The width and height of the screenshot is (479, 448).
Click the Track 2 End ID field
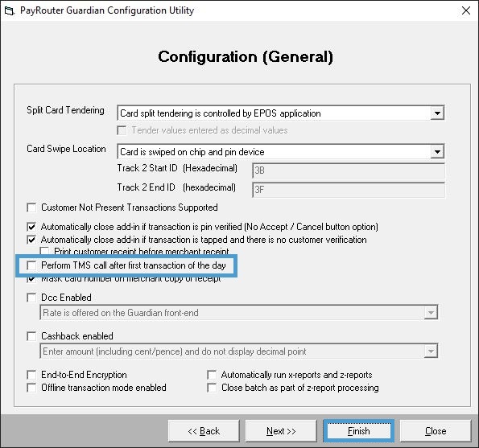coord(349,190)
